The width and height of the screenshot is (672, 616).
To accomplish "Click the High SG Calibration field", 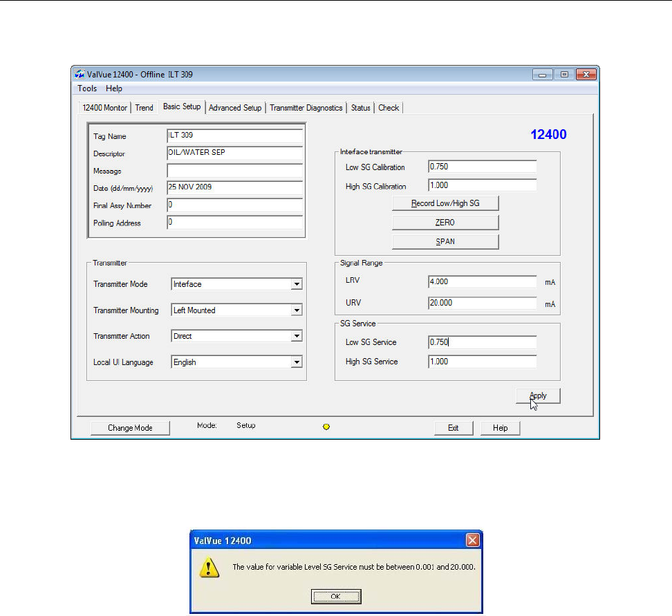I will tap(482, 185).
